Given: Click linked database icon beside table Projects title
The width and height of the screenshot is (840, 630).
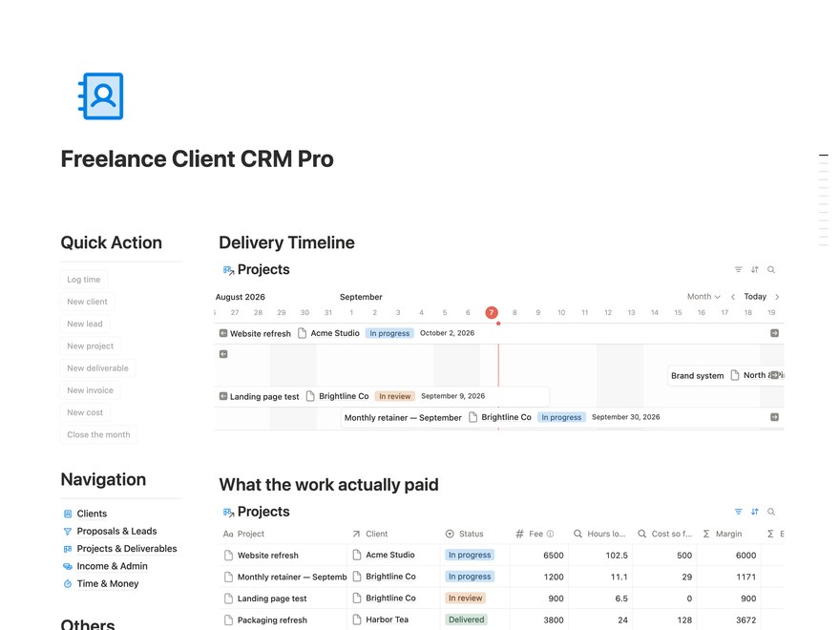Looking at the screenshot, I should pos(229,513).
